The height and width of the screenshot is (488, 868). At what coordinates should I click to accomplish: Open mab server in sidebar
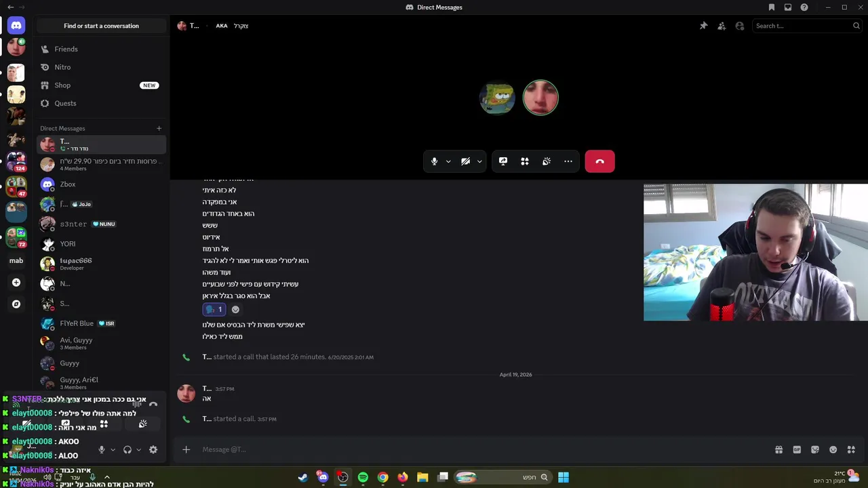coord(16,260)
